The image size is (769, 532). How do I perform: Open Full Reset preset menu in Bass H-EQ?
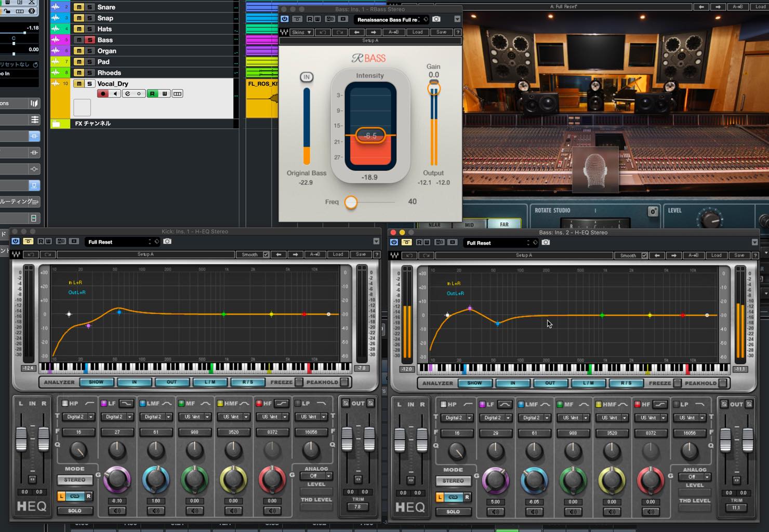point(500,243)
